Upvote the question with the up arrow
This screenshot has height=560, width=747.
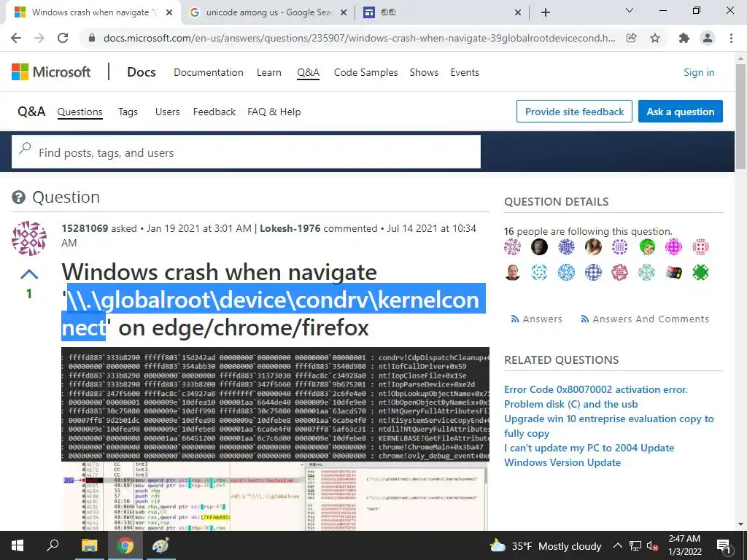tap(29, 274)
